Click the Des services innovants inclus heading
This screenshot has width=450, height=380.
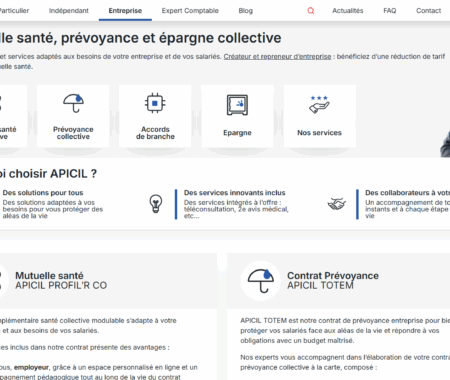235,193
